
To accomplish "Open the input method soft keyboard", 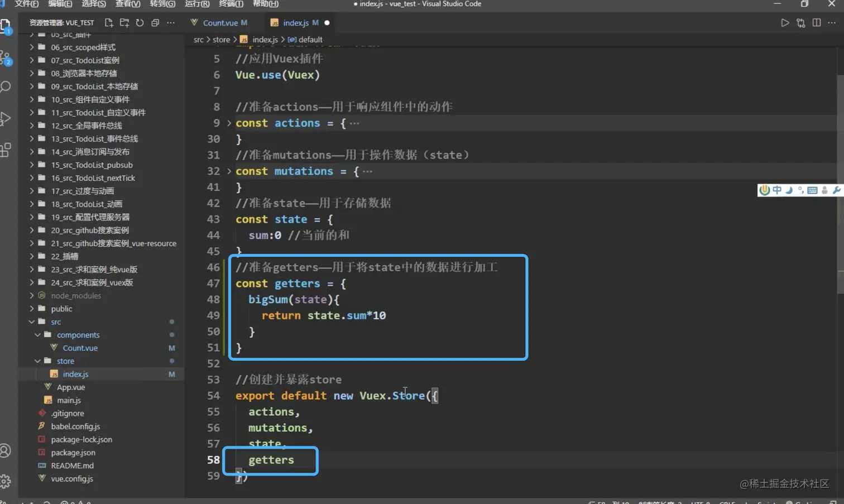I will click(812, 190).
